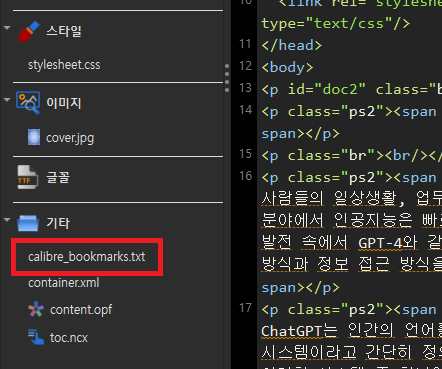The image size is (442, 369).
Task: Click the 기타 blue folder icon
Action: point(28,223)
